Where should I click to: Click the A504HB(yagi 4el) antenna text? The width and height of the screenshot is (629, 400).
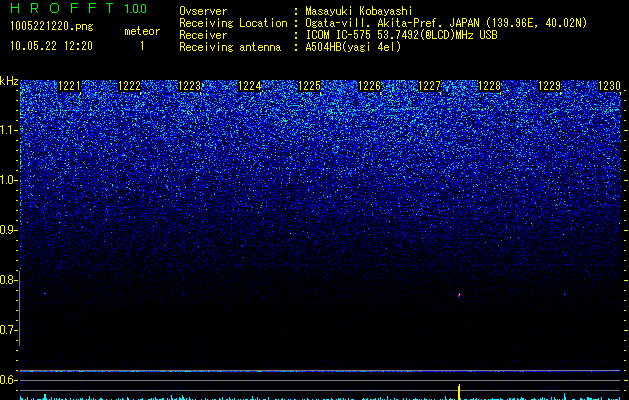pos(353,47)
